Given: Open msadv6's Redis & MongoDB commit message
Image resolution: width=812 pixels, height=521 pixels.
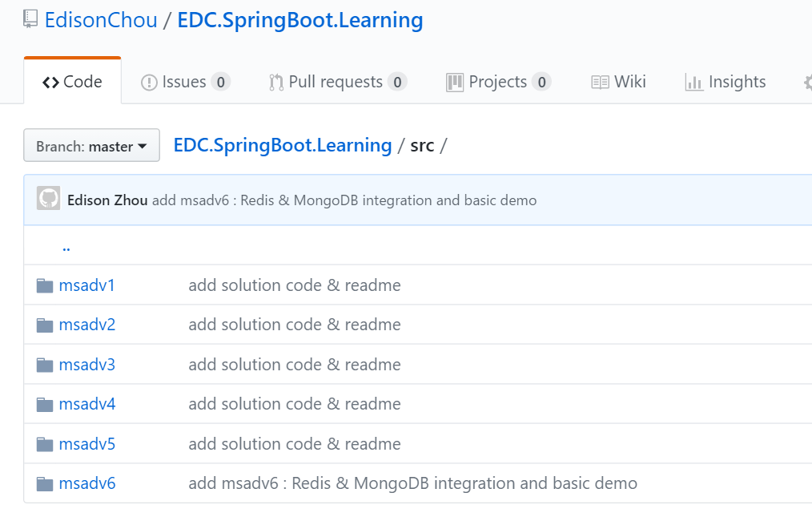Looking at the screenshot, I should point(412,483).
